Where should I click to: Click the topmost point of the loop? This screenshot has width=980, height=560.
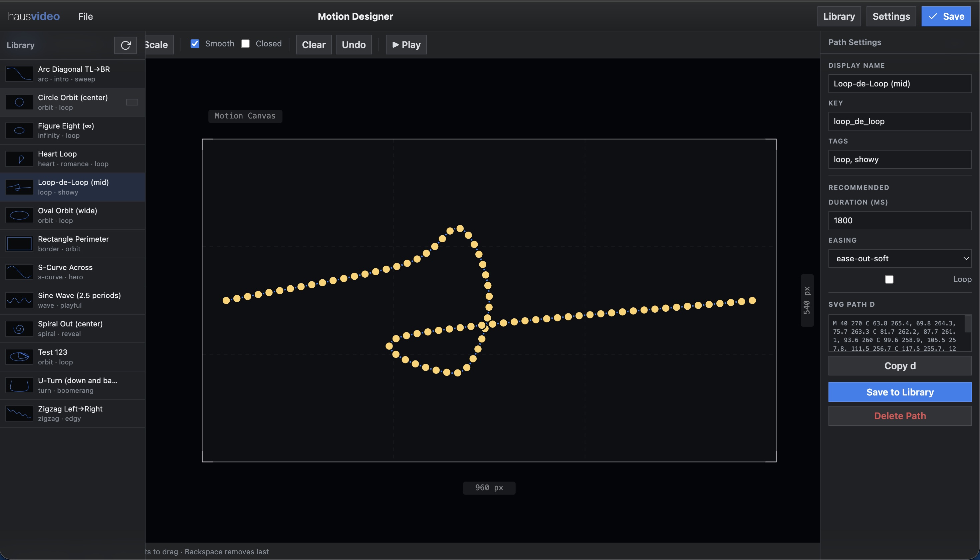click(460, 229)
